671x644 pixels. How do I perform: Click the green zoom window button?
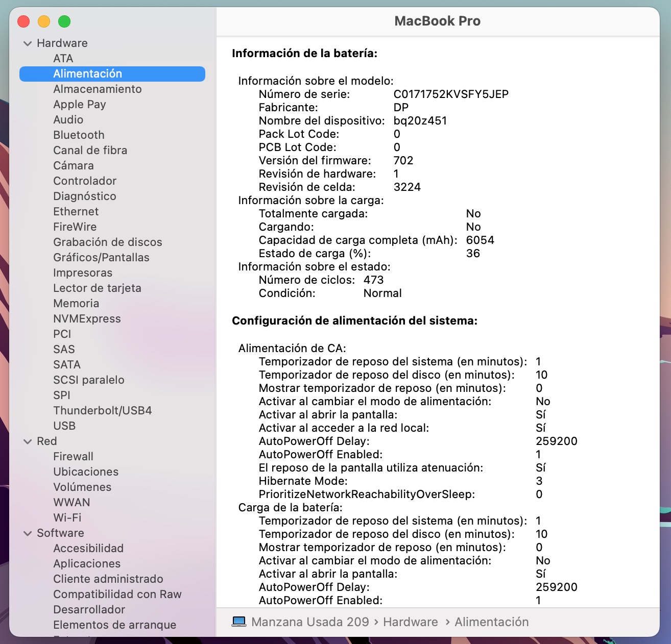64,21
